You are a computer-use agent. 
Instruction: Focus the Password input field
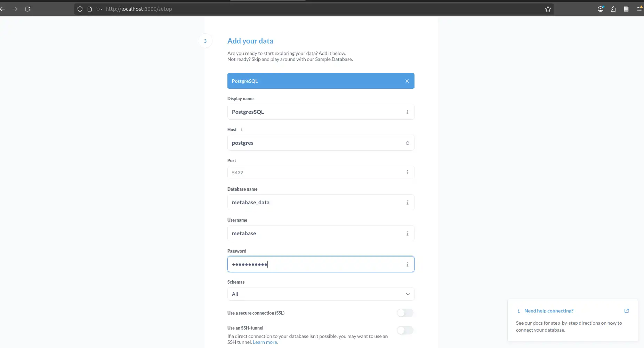321,264
